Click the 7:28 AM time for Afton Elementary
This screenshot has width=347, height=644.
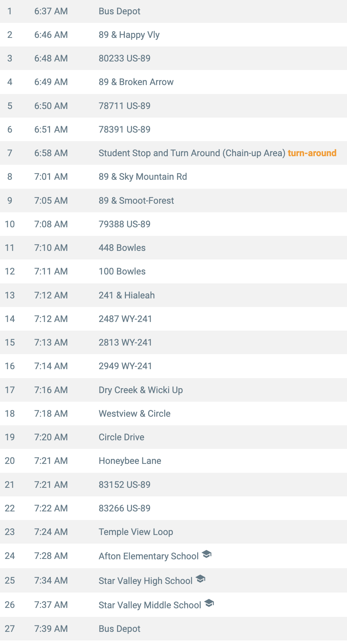point(51,556)
